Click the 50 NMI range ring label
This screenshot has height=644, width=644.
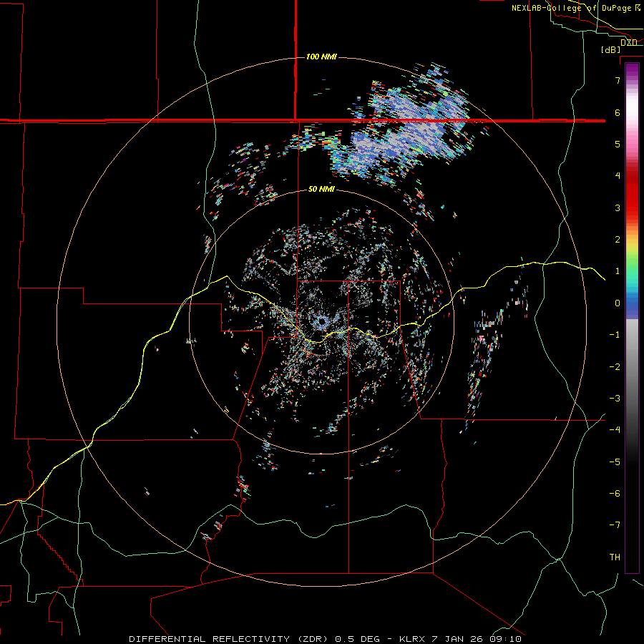click(321, 189)
